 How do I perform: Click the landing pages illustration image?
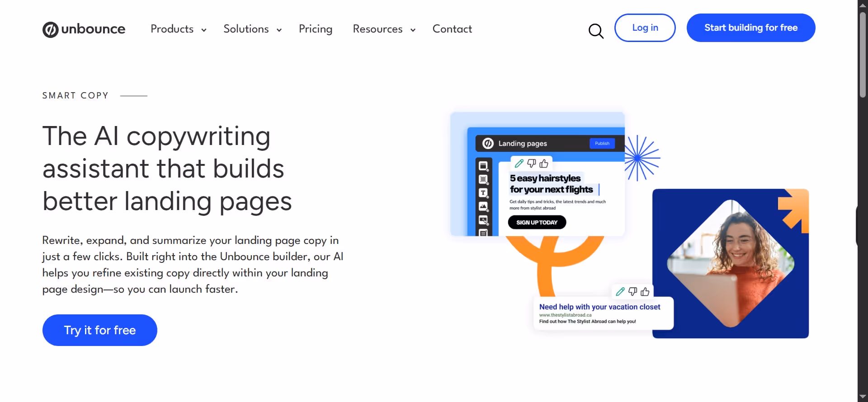point(538,174)
